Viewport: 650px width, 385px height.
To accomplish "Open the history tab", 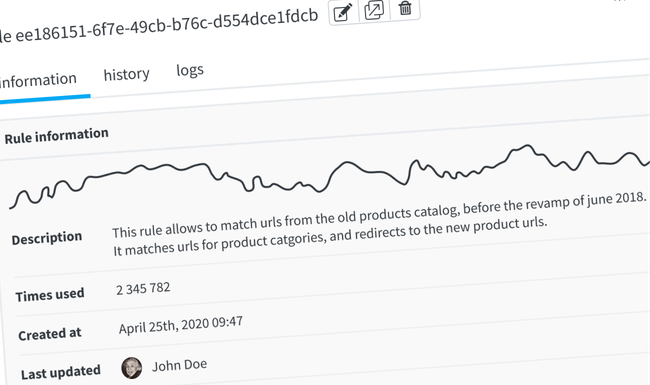I will 126,75.
